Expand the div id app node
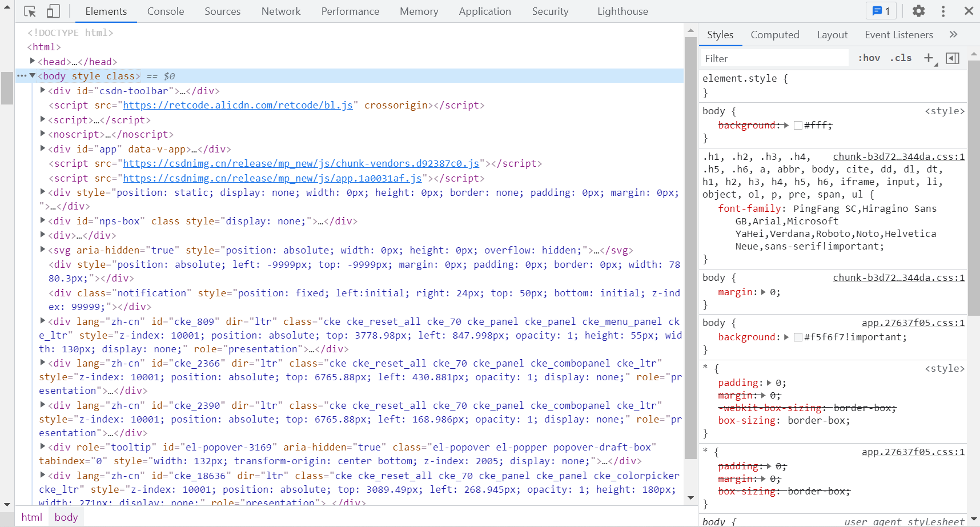 [x=42, y=148]
